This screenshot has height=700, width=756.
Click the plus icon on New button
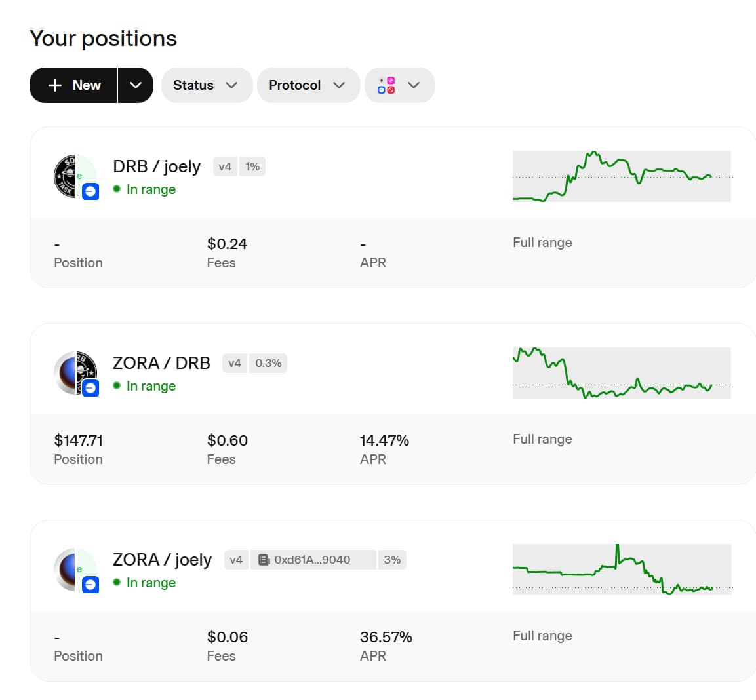pyautogui.click(x=55, y=85)
